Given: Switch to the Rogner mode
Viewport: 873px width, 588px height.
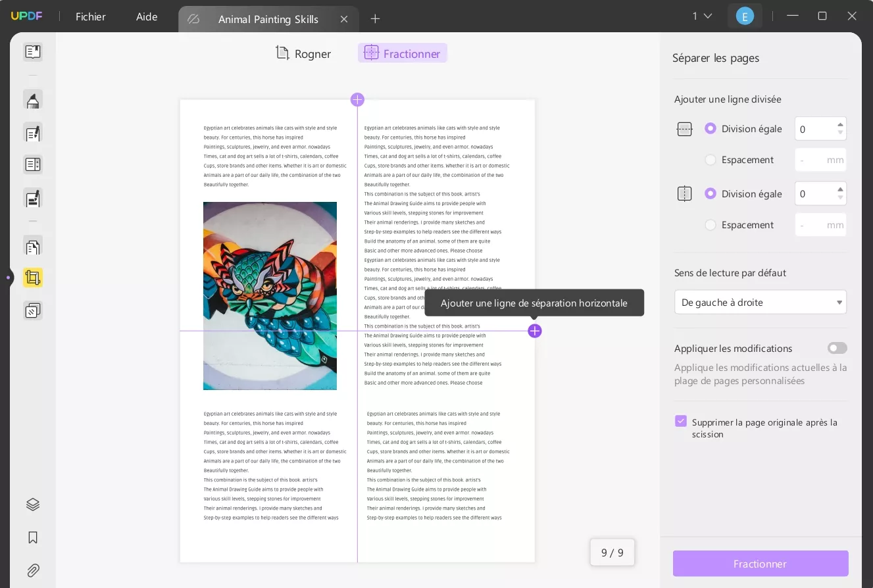Looking at the screenshot, I should point(303,53).
